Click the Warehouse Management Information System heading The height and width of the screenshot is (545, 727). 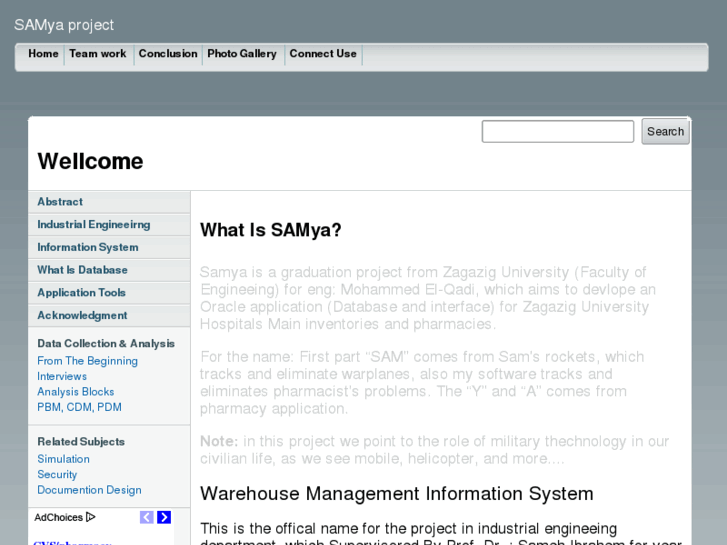click(x=397, y=494)
